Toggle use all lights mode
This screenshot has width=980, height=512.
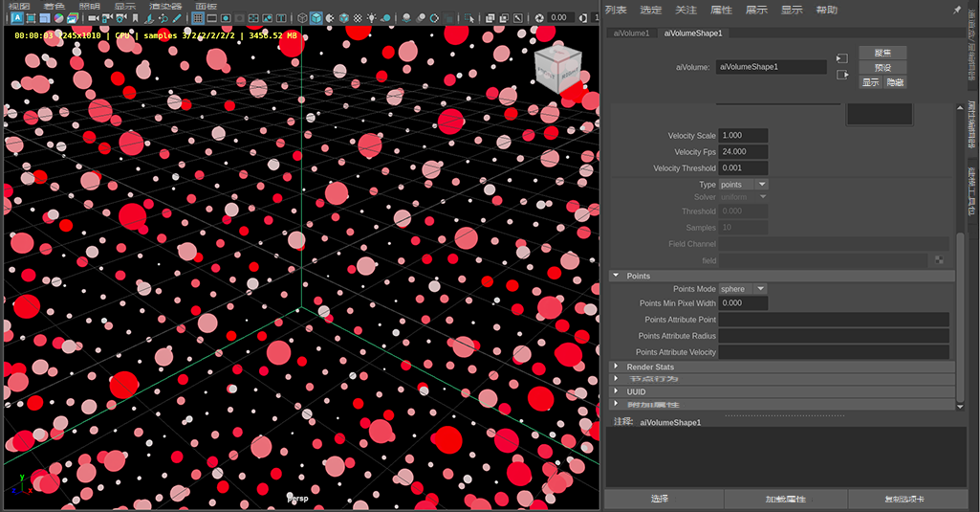[371, 18]
